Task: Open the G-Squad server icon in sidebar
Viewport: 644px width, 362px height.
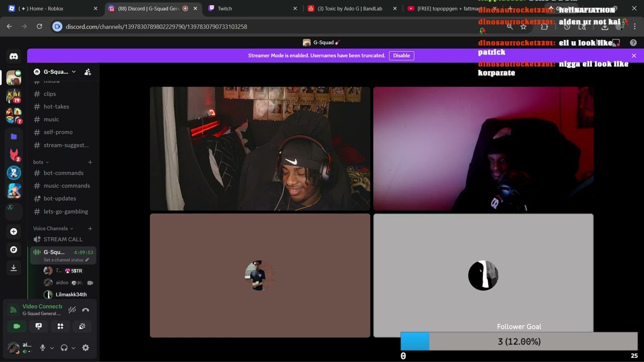Action: tap(14, 77)
